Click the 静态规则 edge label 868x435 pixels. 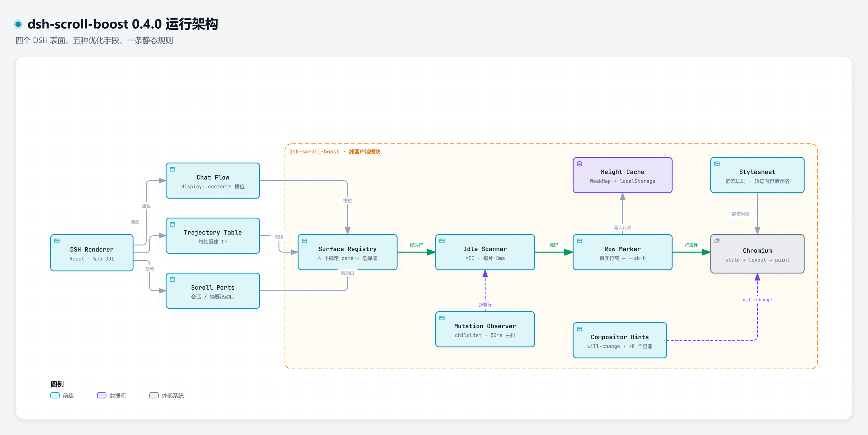740,214
